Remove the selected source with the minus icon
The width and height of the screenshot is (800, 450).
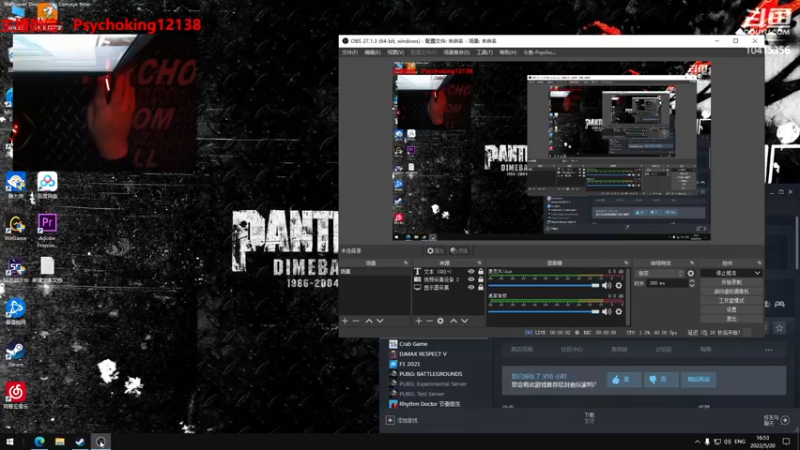click(x=429, y=321)
